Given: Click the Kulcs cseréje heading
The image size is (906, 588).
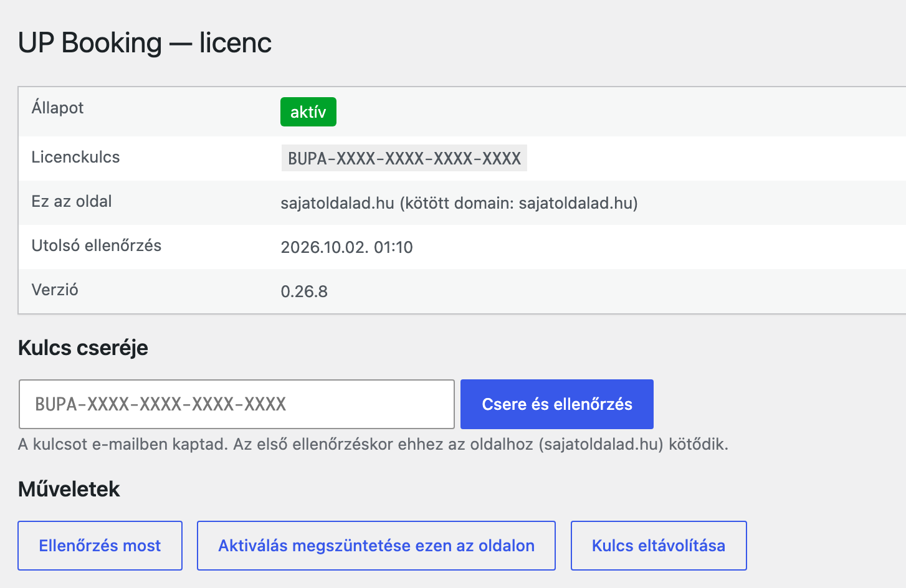Looking at the screenshot, I should pos(83,348).
